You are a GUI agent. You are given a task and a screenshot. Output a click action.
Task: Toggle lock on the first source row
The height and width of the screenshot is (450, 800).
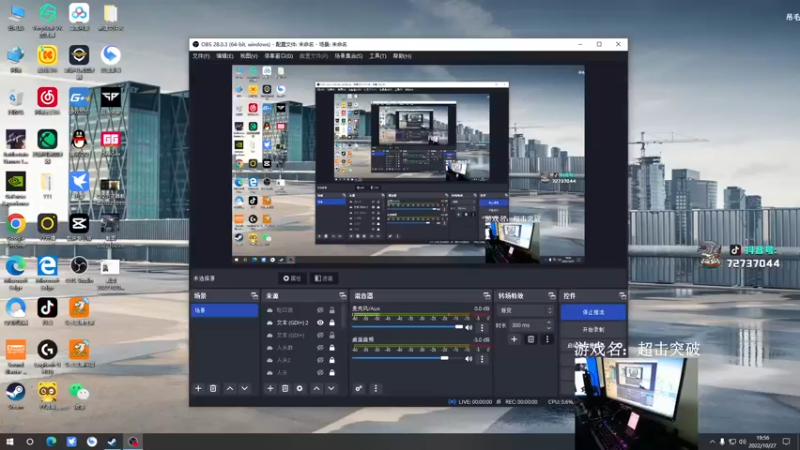[332, 310]
